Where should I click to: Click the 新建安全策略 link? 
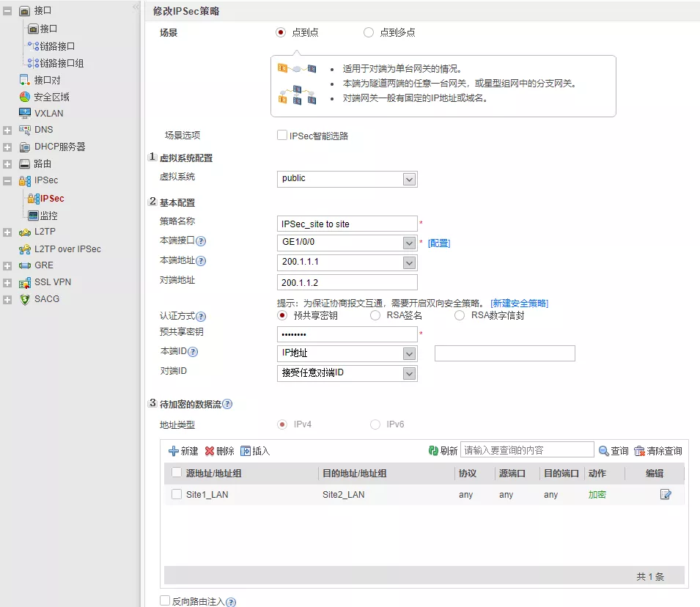[x=519, y=303]
